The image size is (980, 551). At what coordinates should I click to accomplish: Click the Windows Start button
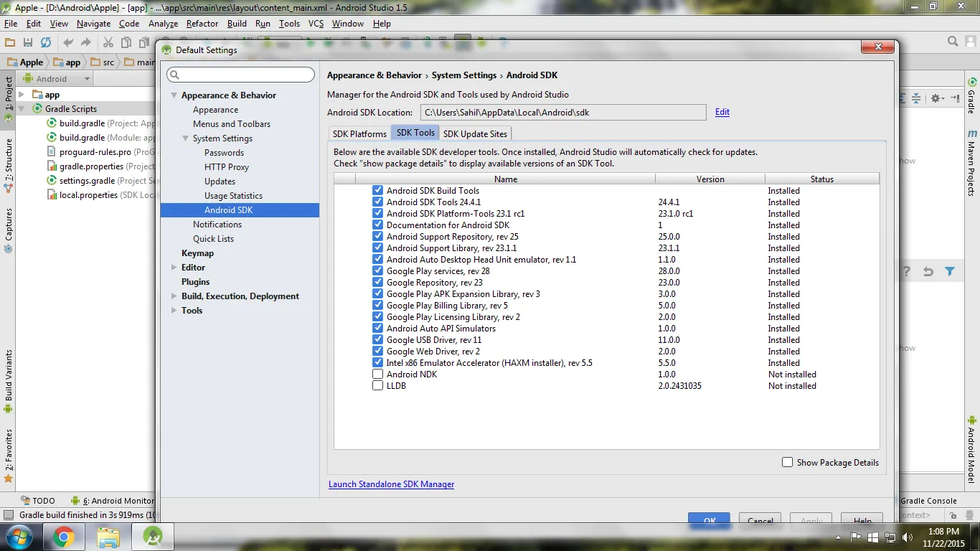click(17, 537)
